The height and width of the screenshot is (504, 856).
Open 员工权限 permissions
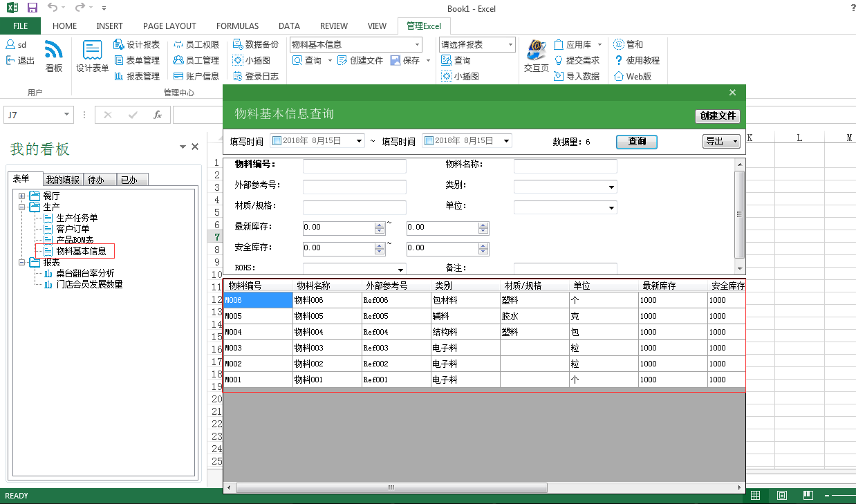196,44
